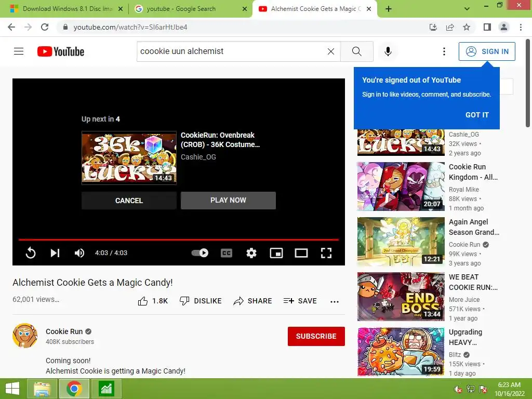Close the Alchemist Cookie YouTube tab

click(x=369, y=9)
